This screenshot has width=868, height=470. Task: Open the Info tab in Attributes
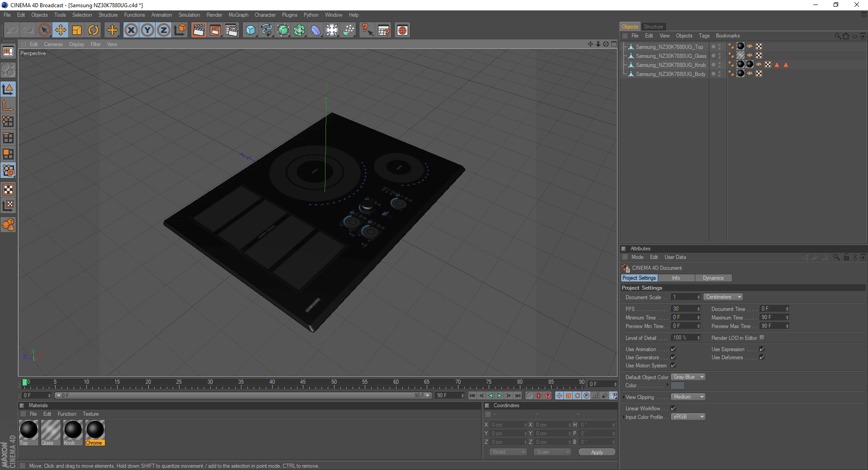(676, 278)
